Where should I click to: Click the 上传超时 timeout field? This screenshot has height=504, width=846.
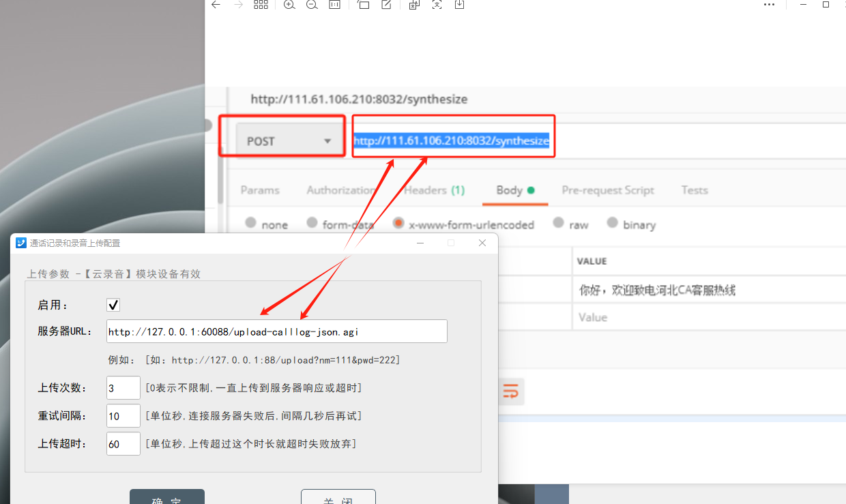(123, 444)
